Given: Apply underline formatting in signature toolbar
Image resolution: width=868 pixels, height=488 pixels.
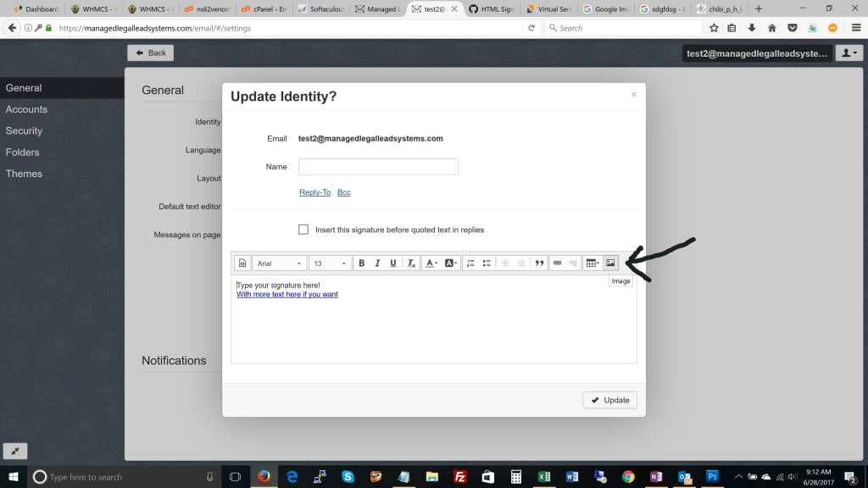Looking at the screenshot, I should pos(393,263).
